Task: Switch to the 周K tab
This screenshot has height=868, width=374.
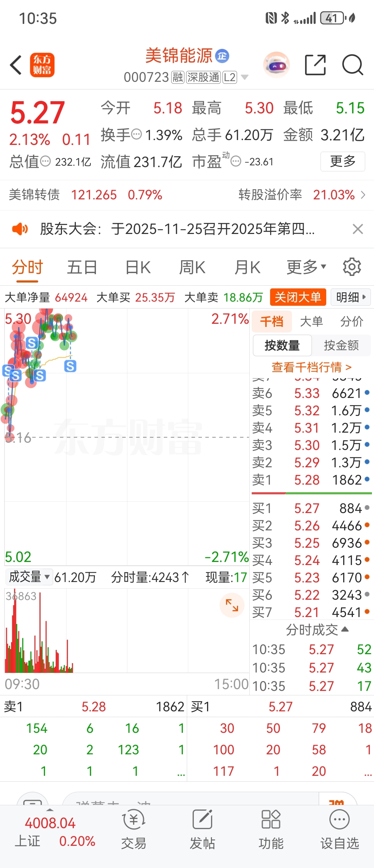Action: coord(192,268)
